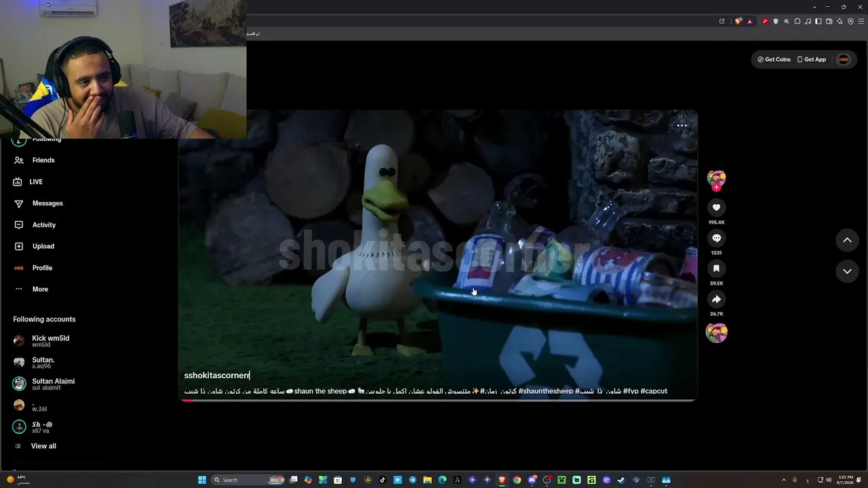The width and height of the screenshot is (868, 488).
Task: Open Profile in the TikTok sidebar
Action: (x=42, y=268)
